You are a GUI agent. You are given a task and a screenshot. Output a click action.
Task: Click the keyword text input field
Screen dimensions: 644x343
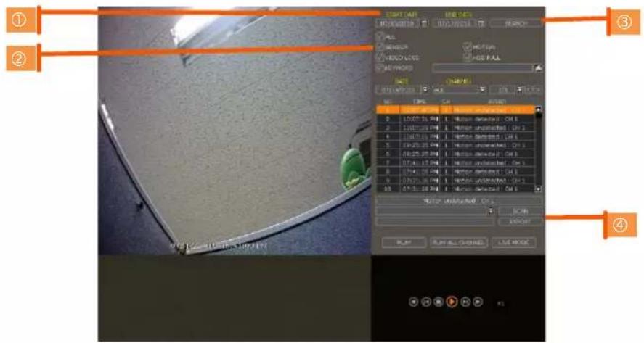coord(483,68)
